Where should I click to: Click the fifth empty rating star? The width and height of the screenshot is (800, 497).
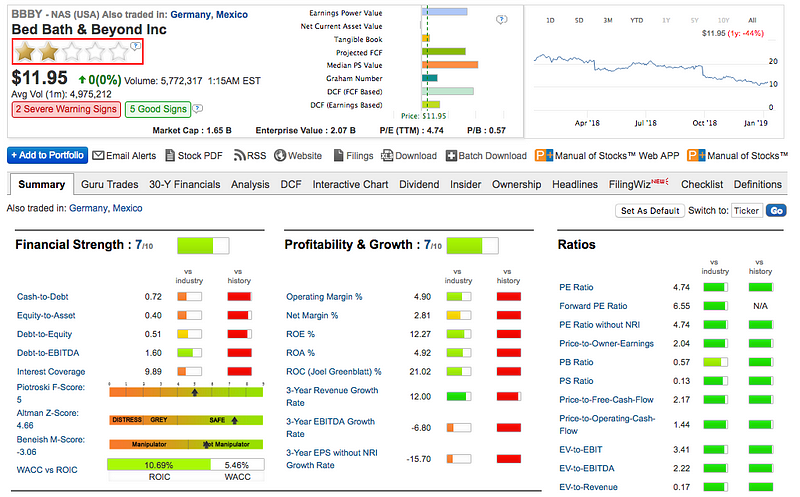pos(118,52)
